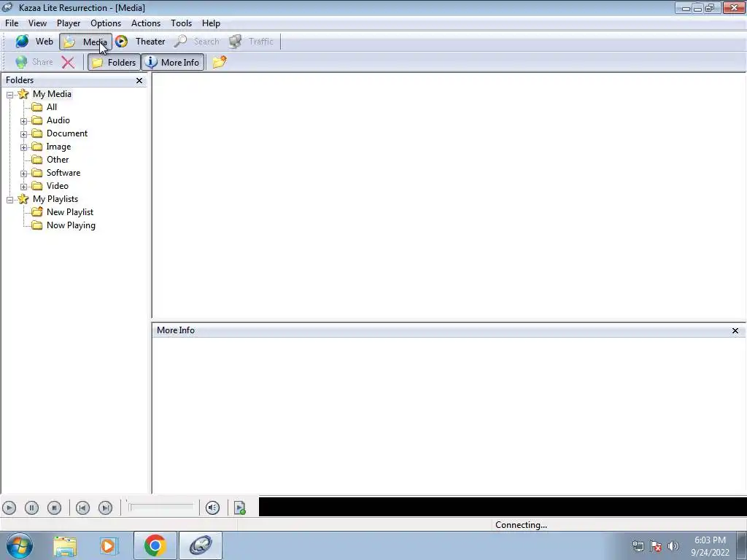Click the Connecting... status text
Image resolution: width=747 pixels, height=560 pixels.
click(x=521, y=525)
